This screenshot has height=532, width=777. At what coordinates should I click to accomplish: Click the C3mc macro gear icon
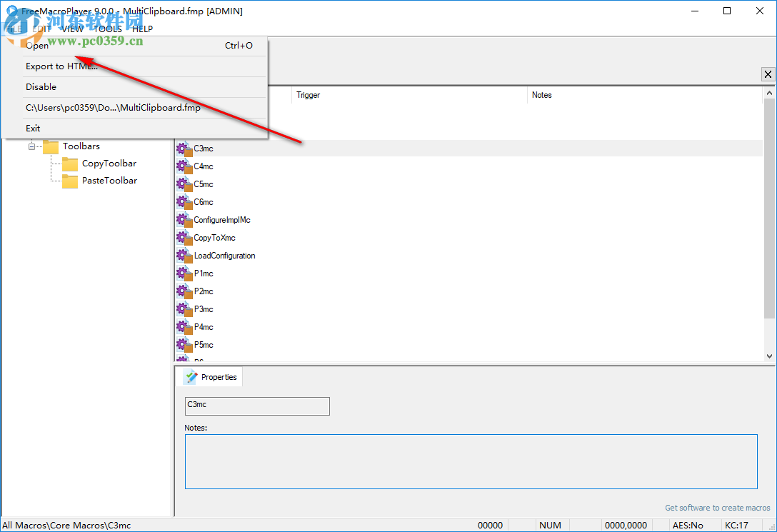[x=184, y=149]
